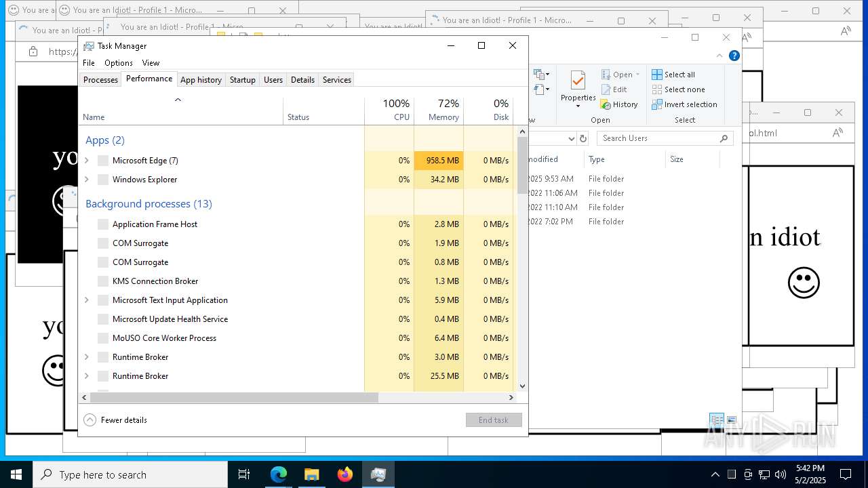Click Select none in Explorer ribbon
This screenshot has height=488, width=868.
[678, 89]
